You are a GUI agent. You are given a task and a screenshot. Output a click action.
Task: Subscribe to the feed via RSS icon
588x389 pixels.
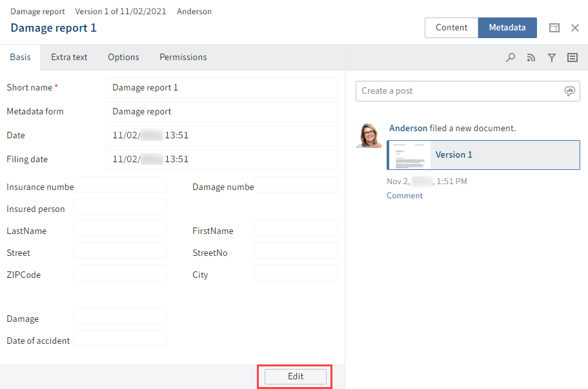(x=531, y=58)
